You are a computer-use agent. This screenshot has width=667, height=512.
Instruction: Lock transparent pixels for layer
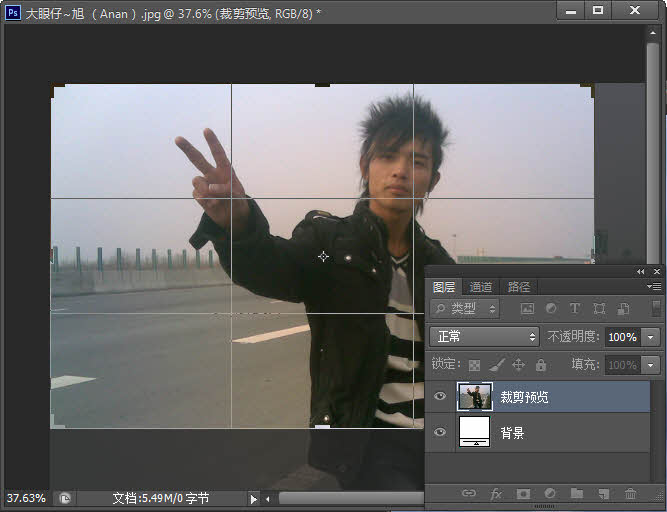[475, 366]
